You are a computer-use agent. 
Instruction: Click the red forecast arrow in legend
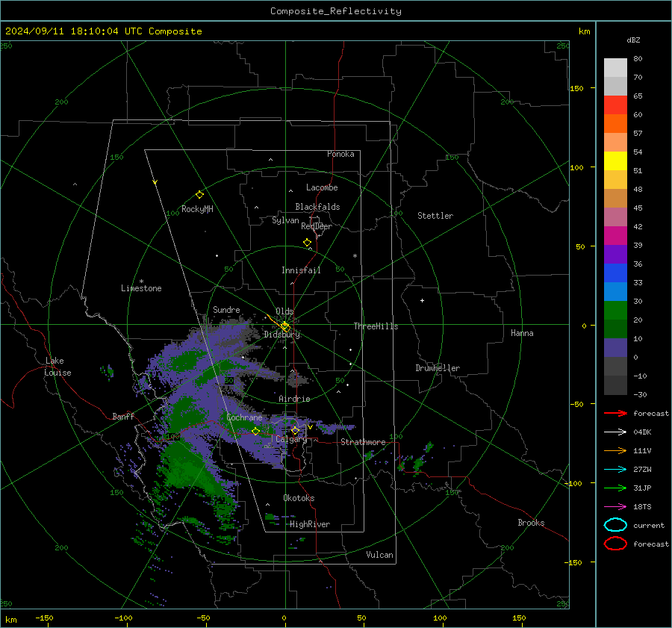(615, 413)
